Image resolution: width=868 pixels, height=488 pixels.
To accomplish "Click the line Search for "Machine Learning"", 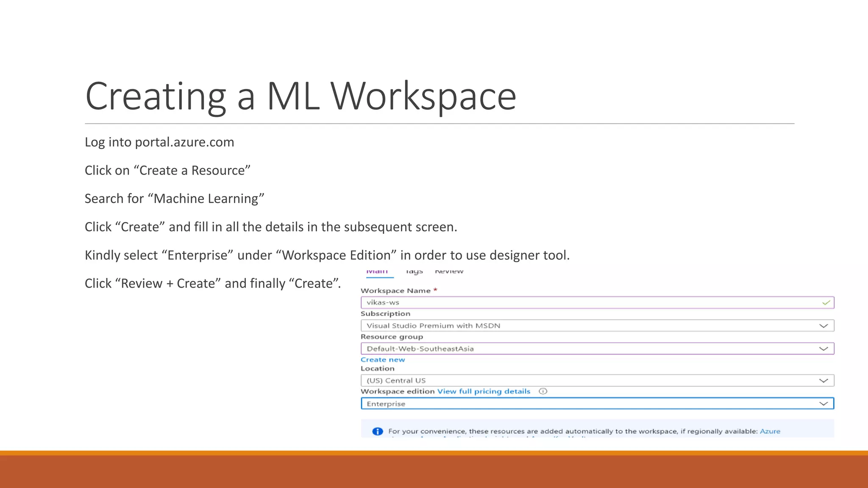I will [x=175, y=199].
